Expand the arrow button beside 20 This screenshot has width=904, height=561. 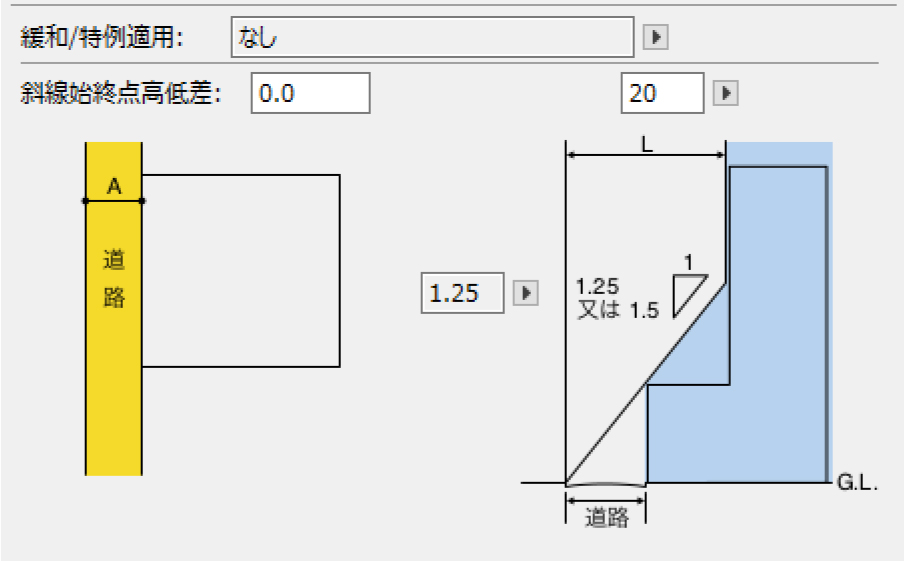point(726,93)
